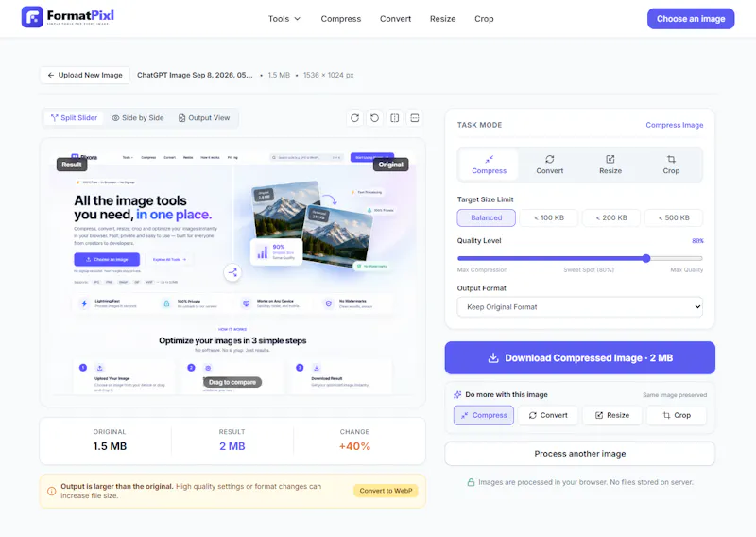Click the flip horizontal icon
This screenshot has width=756, height=537.
point(394,118)
